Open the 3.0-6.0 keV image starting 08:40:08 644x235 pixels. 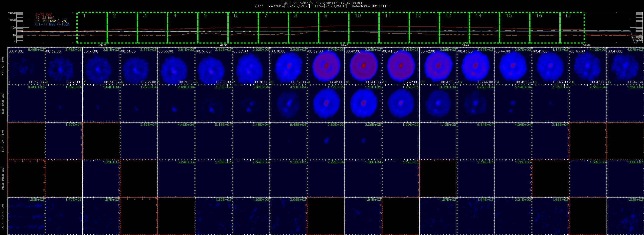click(x=363, y=66)
